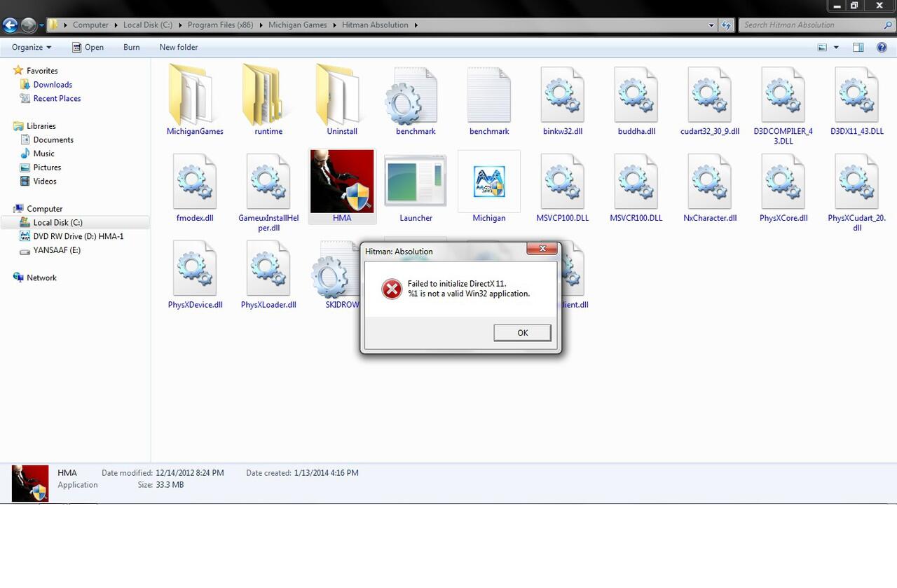The image size is (897, 588).
Task: Toggle the preview pane button
Action: pyautogui.click(x=858, y=47)
